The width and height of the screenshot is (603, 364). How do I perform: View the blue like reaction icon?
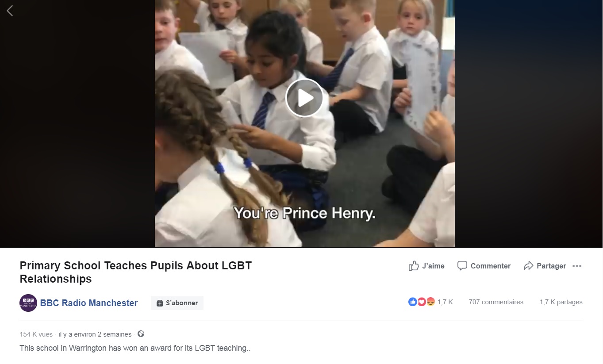[413, 302]
